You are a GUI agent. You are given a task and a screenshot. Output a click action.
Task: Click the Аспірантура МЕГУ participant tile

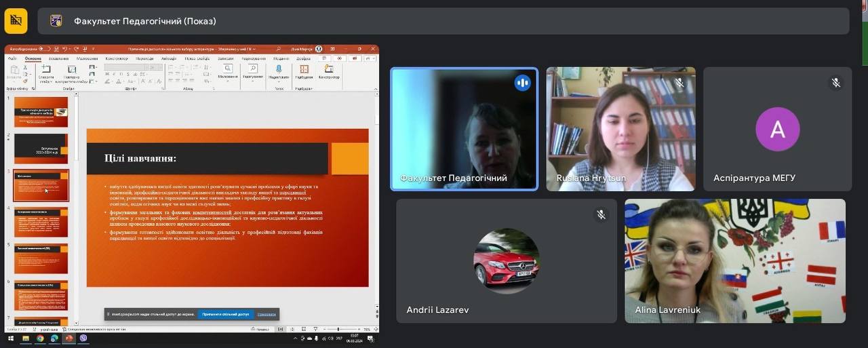[x=777, y=129]
